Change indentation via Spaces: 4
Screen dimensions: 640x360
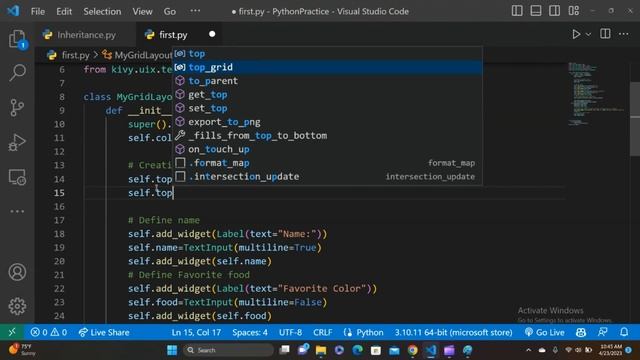pos(250,332)
